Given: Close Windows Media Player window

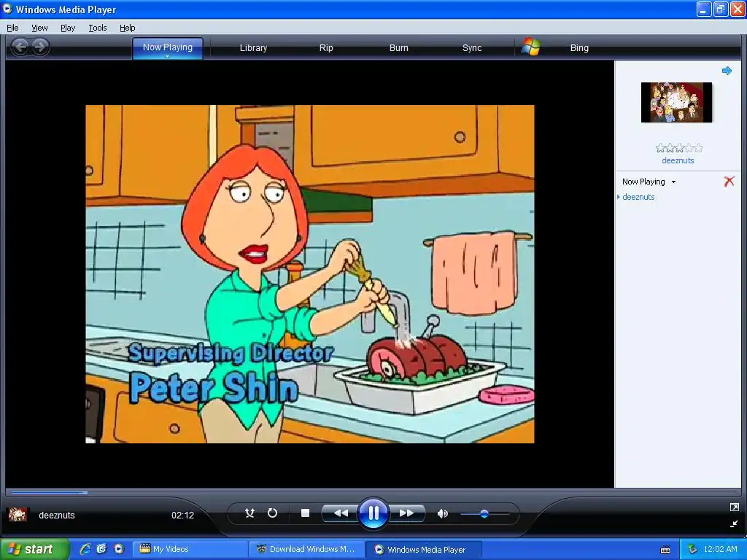Looking at the screenshot, I should click(x=738, y=9).
